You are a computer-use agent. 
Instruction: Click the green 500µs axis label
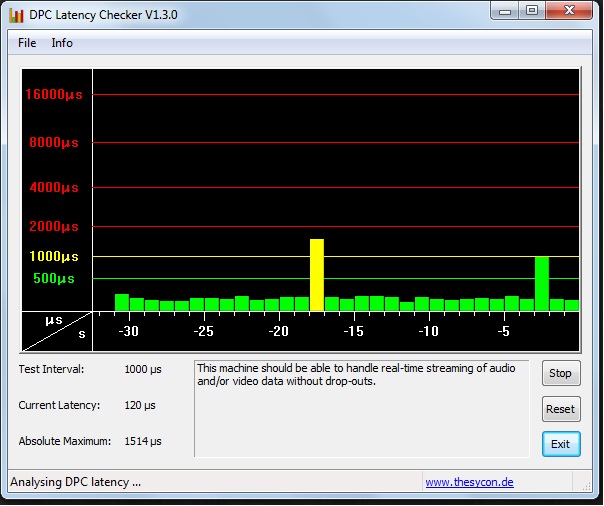pyautogui.click(x=54, y=278)
